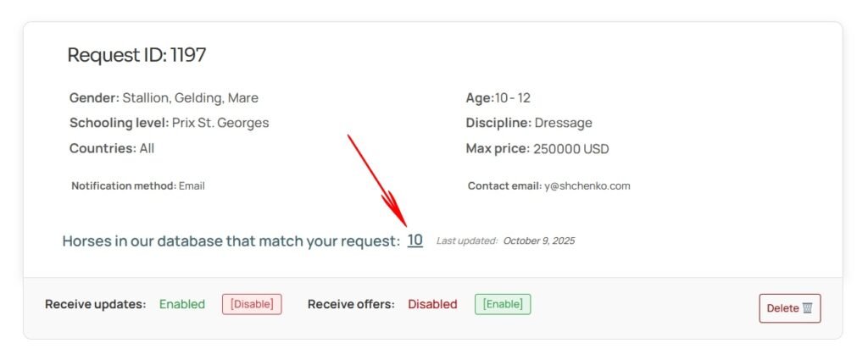This screenshot has height=354, width=868.
Task: Click the Receive offers label
Action: pos(351,304)
